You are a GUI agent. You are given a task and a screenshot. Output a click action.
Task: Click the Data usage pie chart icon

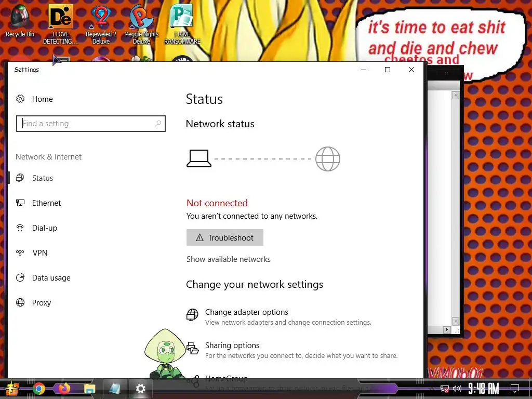pyautogui.click(x=20, y=277)
